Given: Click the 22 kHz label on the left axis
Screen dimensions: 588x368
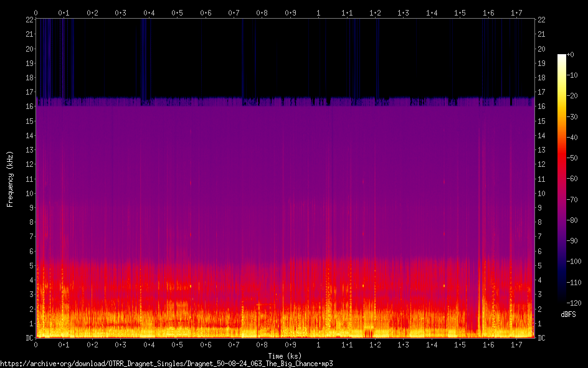Looking at the screenshot, I should pos(29,21).
